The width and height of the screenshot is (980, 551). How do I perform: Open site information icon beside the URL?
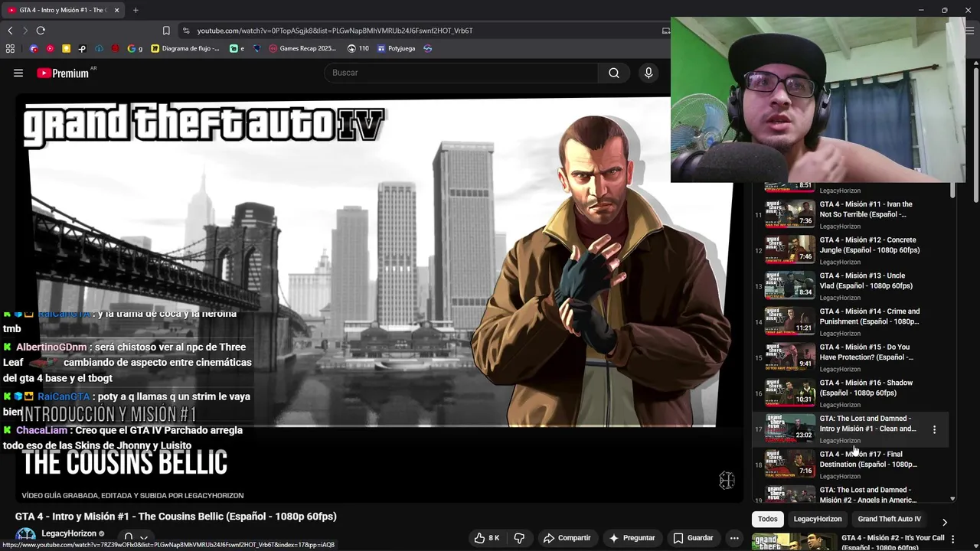point(186,31)
